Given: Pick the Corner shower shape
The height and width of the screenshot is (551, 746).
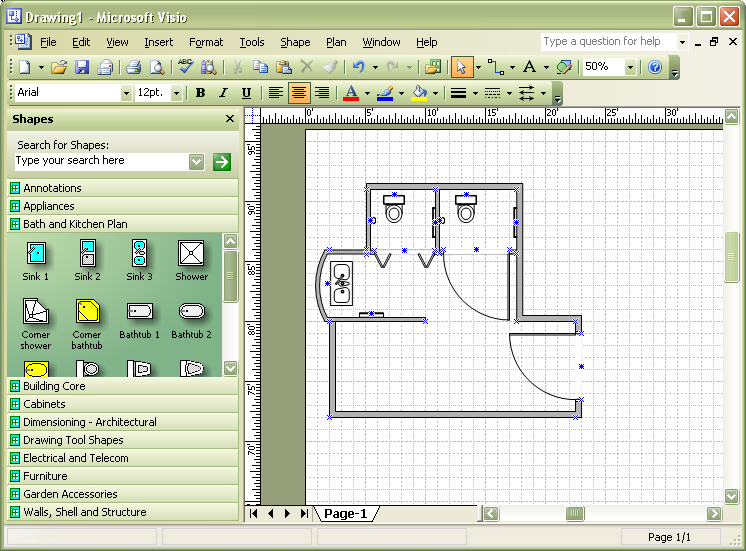Looking at the screenshot, I should (36, 324).
